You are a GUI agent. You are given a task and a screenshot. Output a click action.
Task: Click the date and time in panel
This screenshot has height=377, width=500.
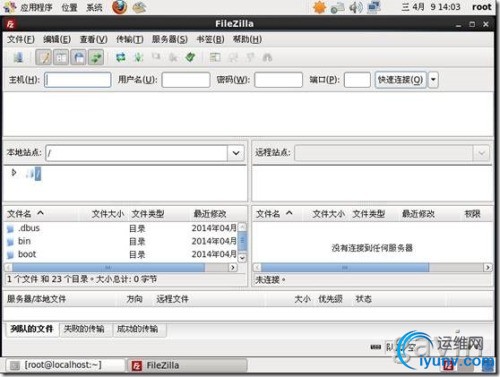coord(430,7)
